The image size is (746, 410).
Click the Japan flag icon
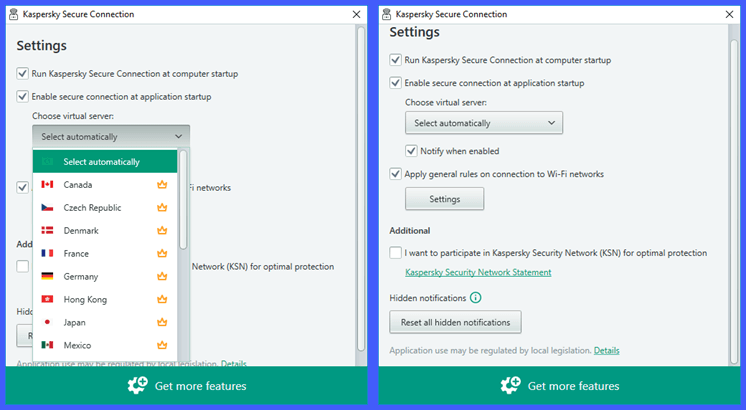pos(47,322)
